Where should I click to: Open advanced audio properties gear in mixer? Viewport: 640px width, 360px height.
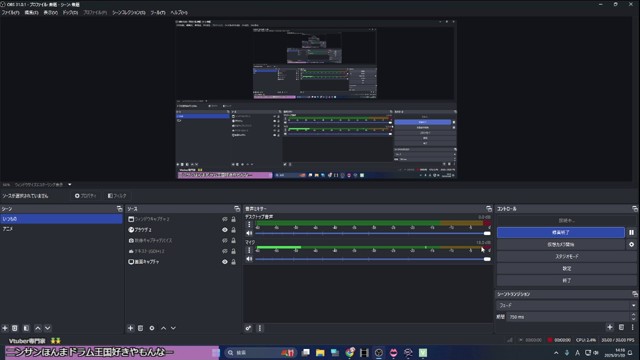tap(248, 328)
